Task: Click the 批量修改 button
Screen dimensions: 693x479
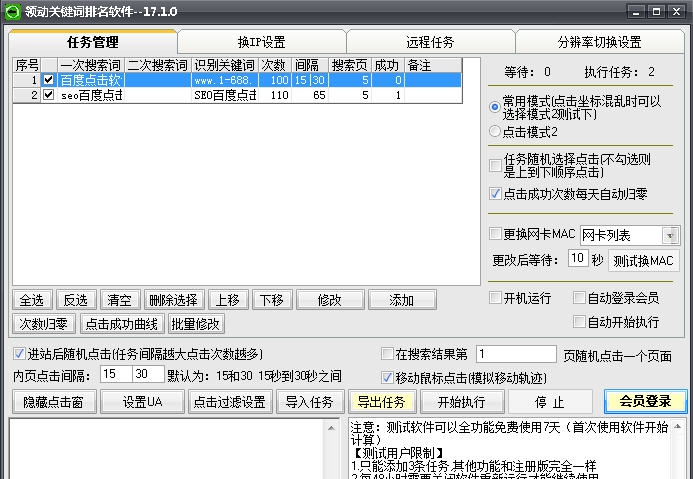Action: (x=196, y=324)
